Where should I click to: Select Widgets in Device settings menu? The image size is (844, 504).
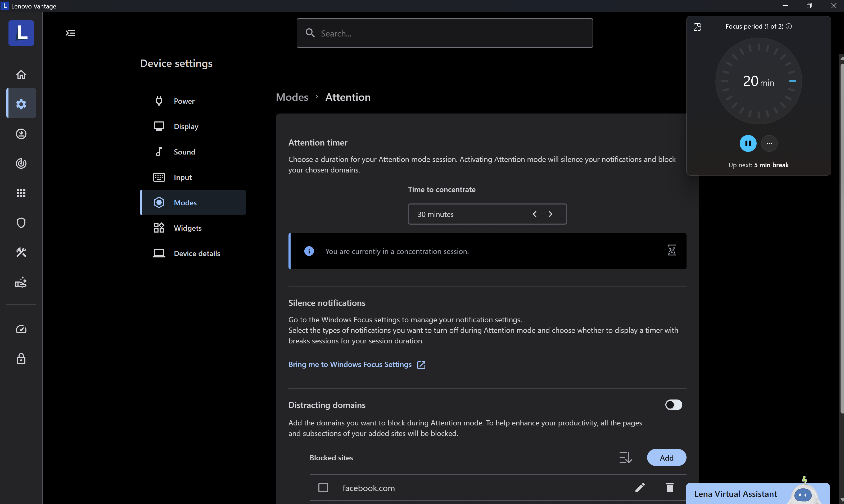coord(187,228)
